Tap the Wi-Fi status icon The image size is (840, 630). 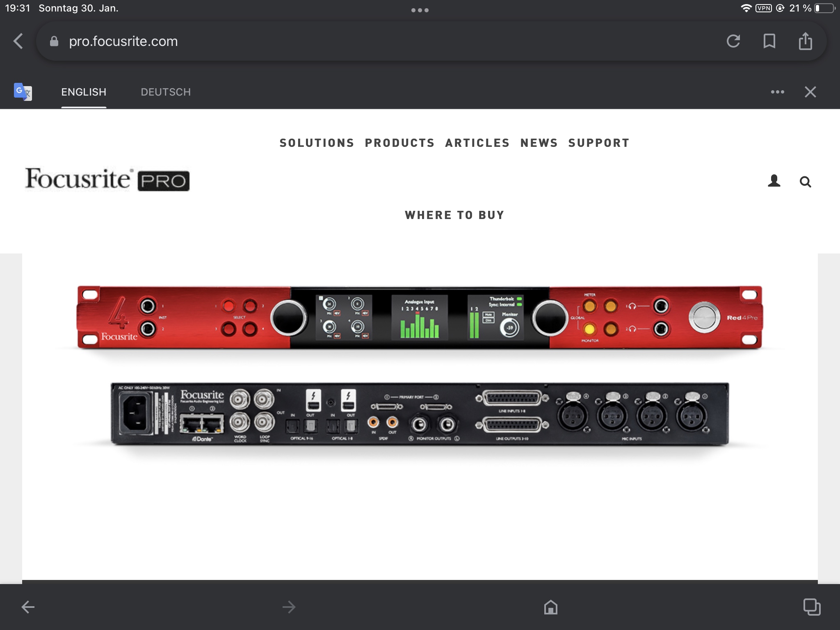point(746,8)
